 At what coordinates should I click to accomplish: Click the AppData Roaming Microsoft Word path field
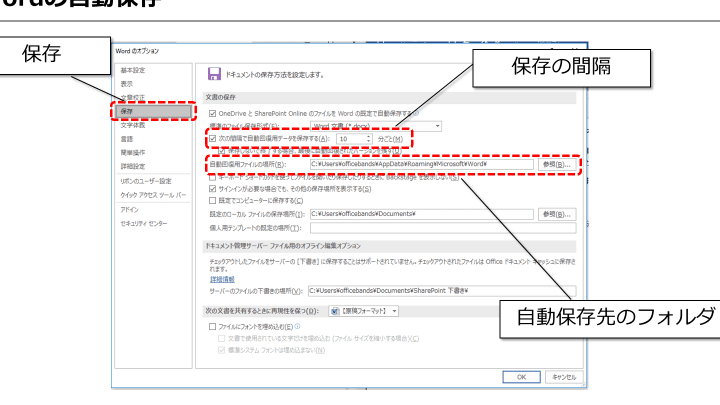coord(422,164)
